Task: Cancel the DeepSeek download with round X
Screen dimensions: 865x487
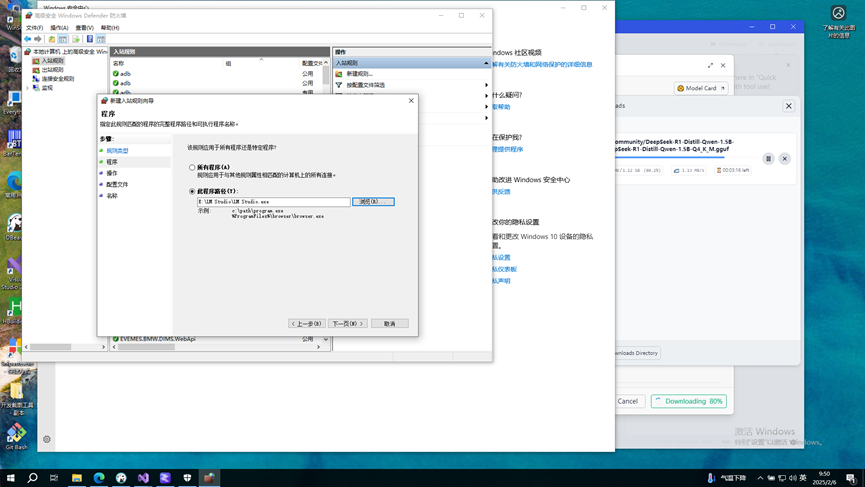Action: [784, 159]
